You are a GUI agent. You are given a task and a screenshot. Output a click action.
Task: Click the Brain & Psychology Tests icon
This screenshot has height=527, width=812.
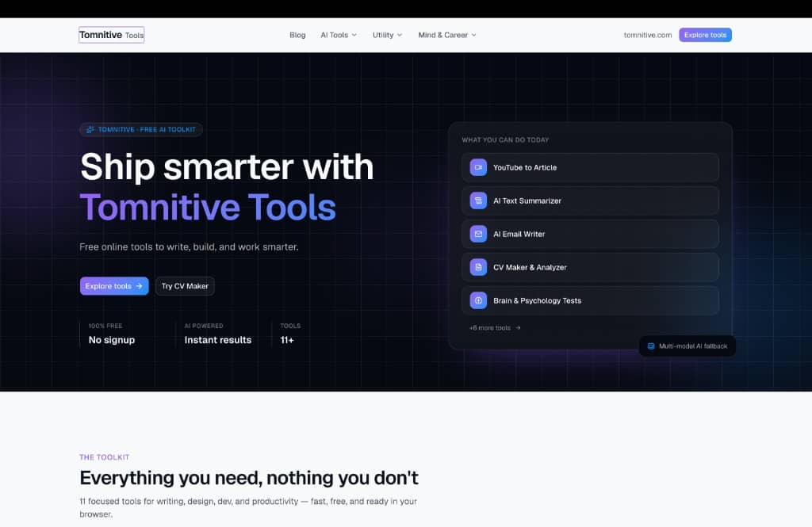478,300
